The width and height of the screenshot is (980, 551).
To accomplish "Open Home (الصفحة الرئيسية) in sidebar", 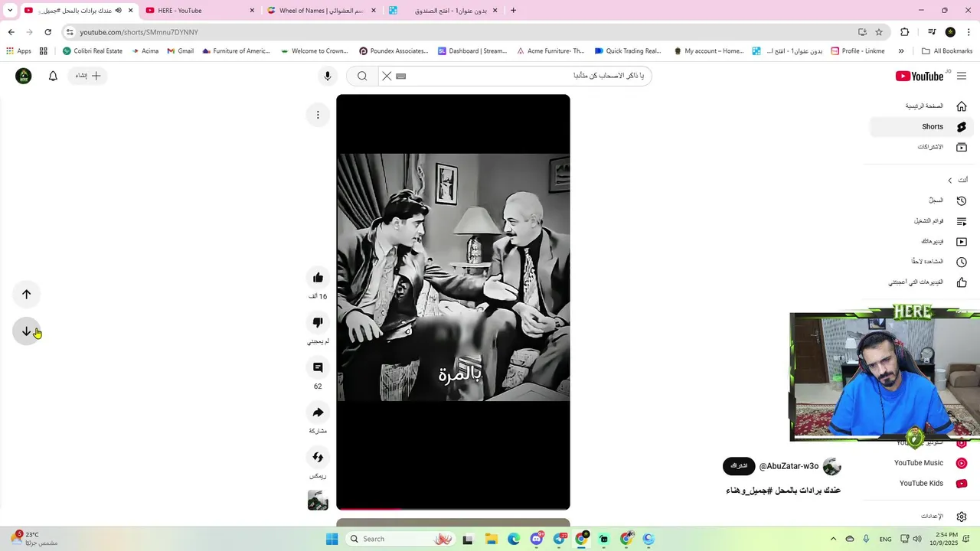I will [922, 106].
